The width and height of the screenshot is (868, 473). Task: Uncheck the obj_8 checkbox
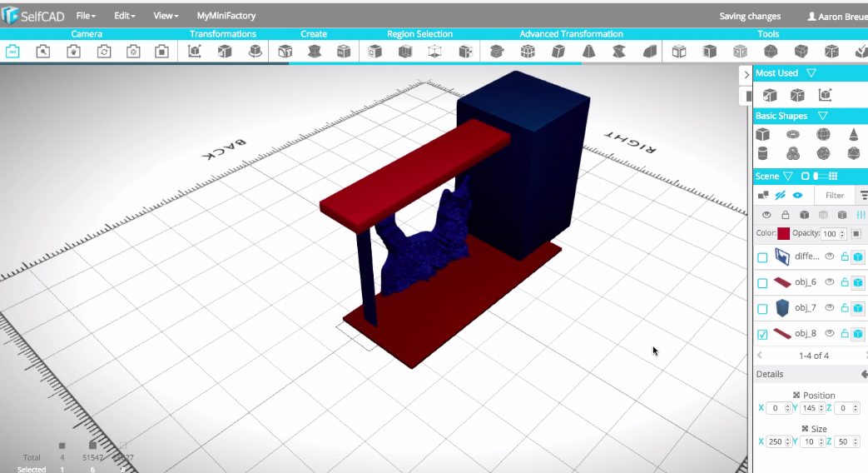pyautogui.click(x=762, y=334)
